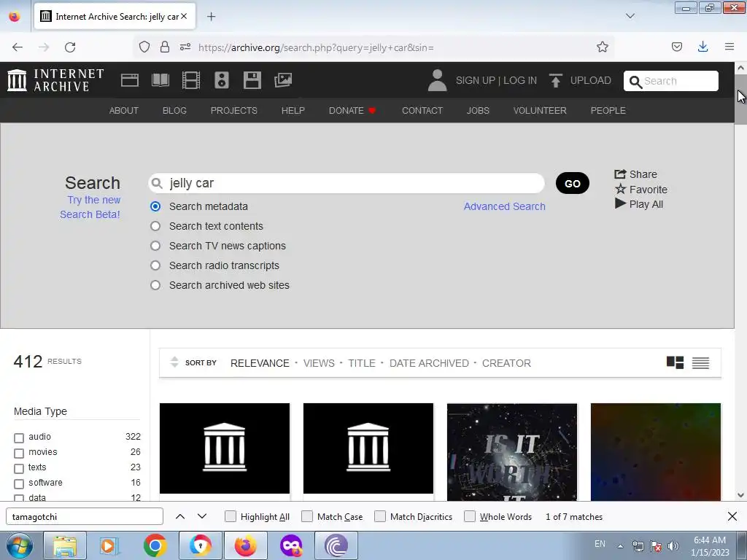Sort results by CREATOR

click(x=506, y=363)
